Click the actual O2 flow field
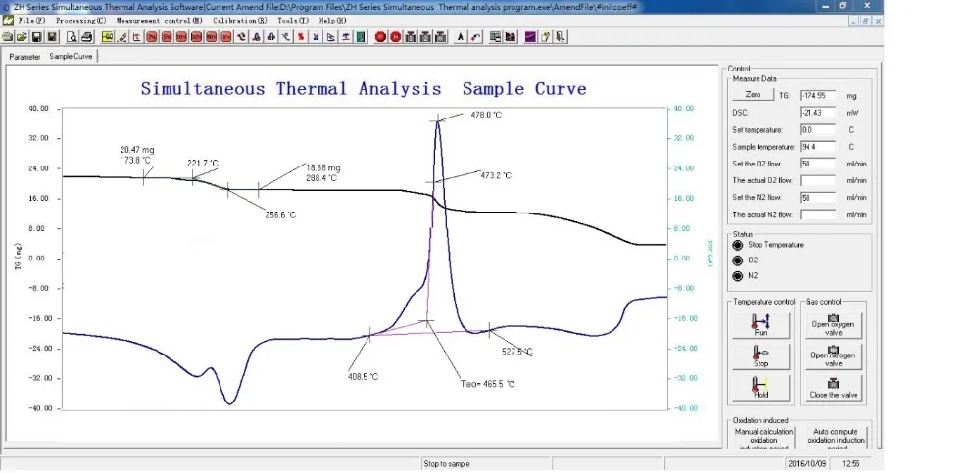This screenshot has width=980, height=473. [817, 180]
